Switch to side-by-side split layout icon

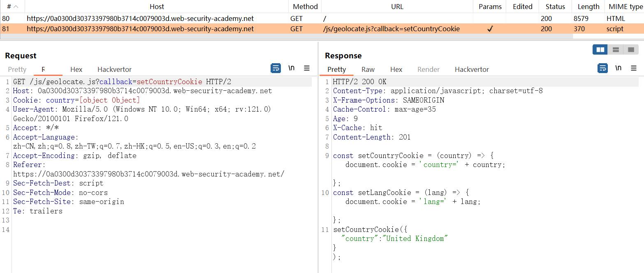pos(600,50)
